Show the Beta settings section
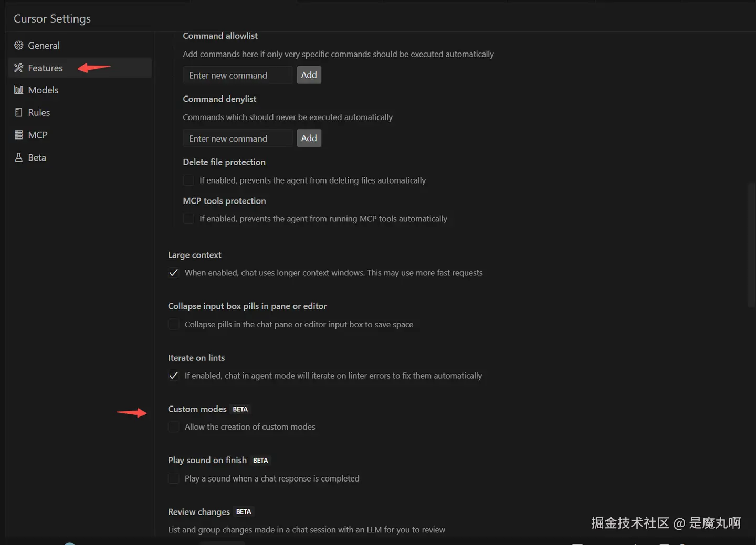The image size is (756, 545). click(80, 157)
